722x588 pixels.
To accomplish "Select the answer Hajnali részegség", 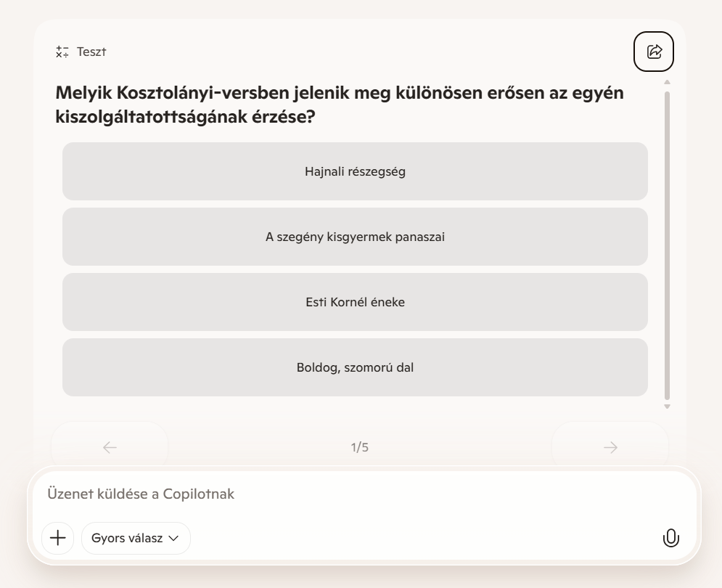I will click(x=355, y=171).
